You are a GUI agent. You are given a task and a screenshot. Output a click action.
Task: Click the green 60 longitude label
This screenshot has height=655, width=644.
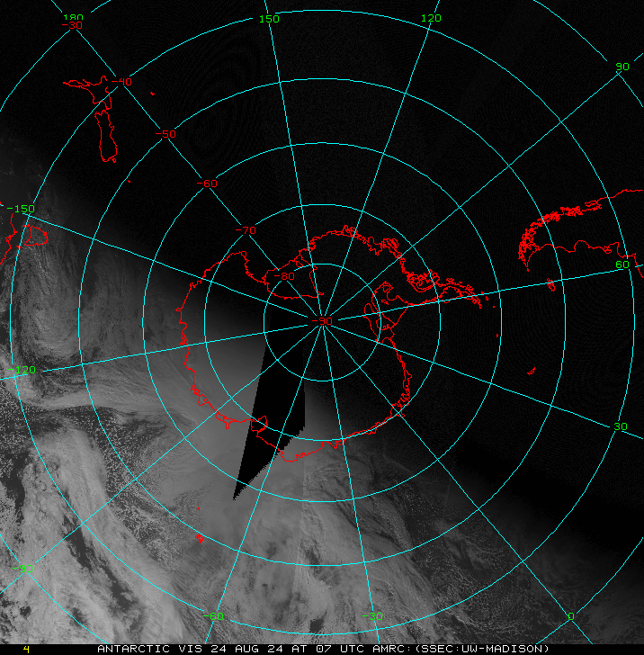(x=622, y=265)
